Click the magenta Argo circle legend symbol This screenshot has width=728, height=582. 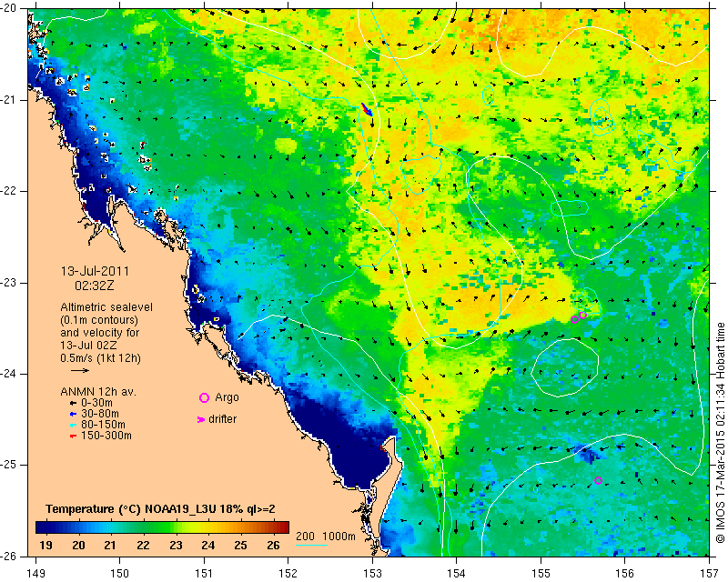(204, 397)
